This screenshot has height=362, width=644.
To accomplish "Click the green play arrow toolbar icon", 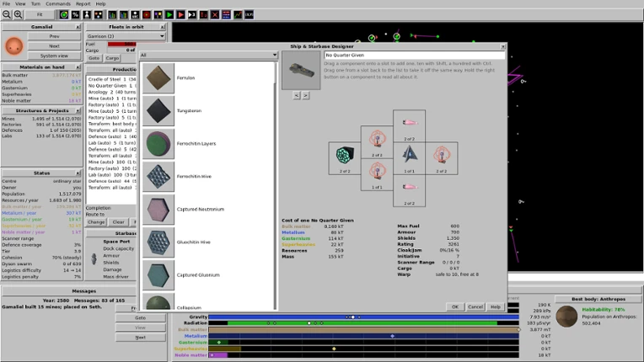I will coord(169,15).
